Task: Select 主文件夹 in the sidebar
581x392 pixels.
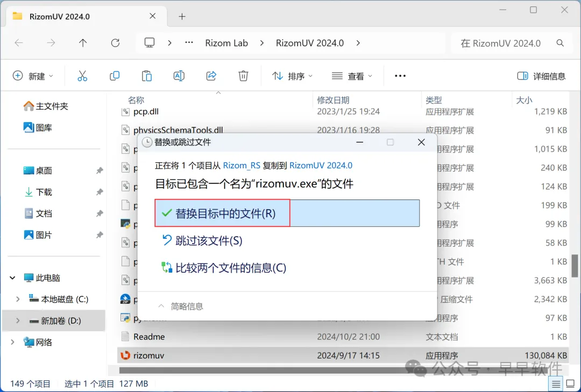Action: [x=46, y=106]
